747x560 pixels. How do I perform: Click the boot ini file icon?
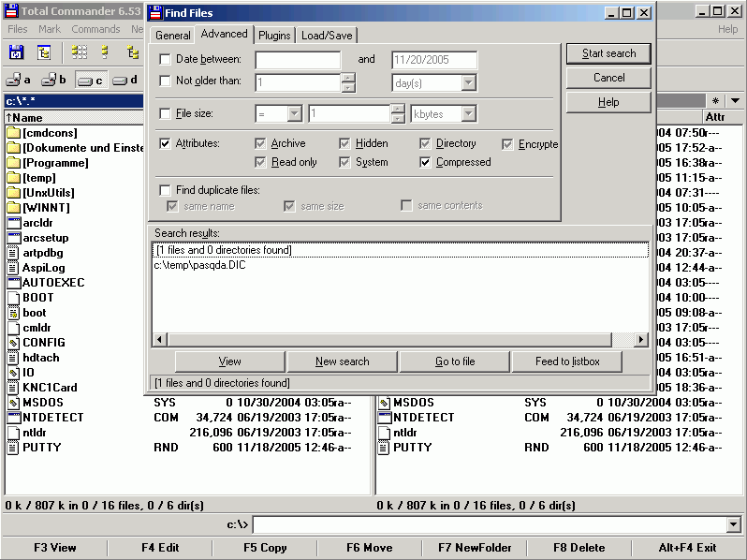(x=13, y=313)
